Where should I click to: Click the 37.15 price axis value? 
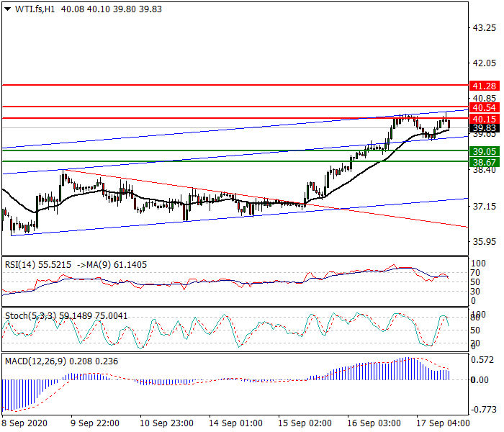click(x=484, y=206)
